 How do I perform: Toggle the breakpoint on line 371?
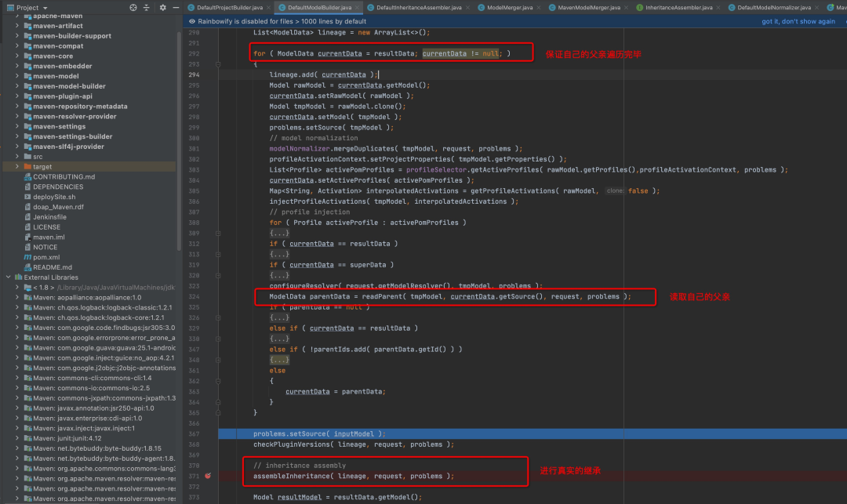208,476
